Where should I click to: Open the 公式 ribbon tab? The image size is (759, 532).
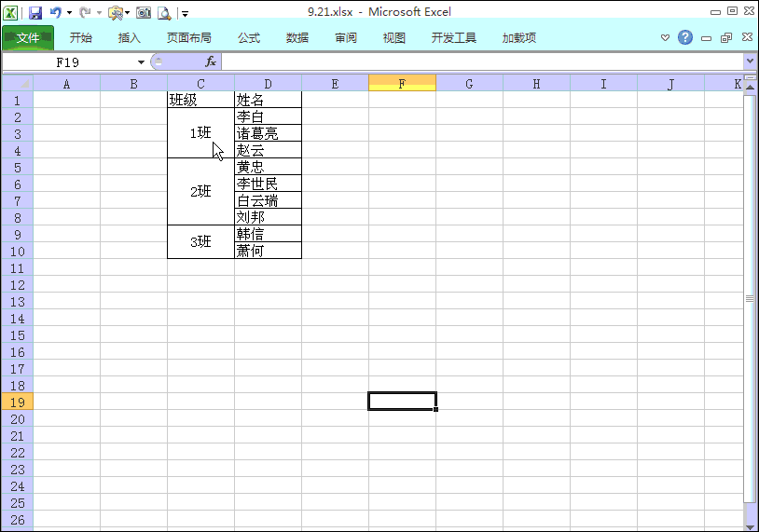[x=249, y=37]
